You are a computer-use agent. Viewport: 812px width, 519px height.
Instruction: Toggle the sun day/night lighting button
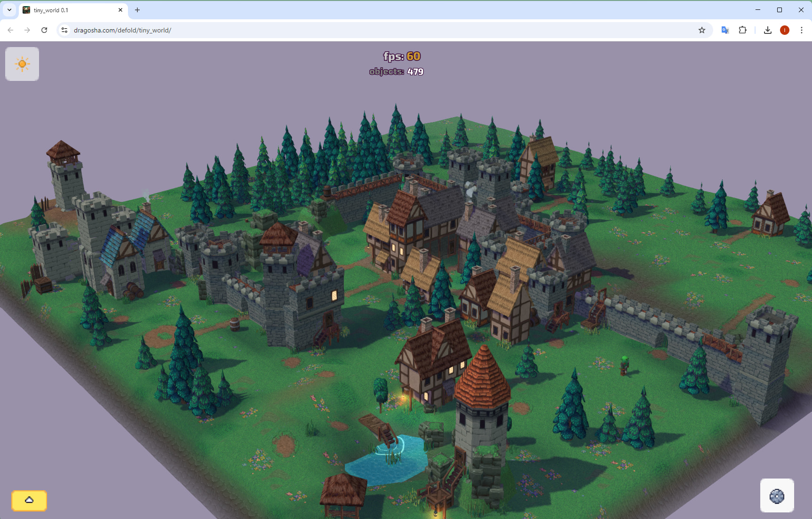[x=22, y=64]
